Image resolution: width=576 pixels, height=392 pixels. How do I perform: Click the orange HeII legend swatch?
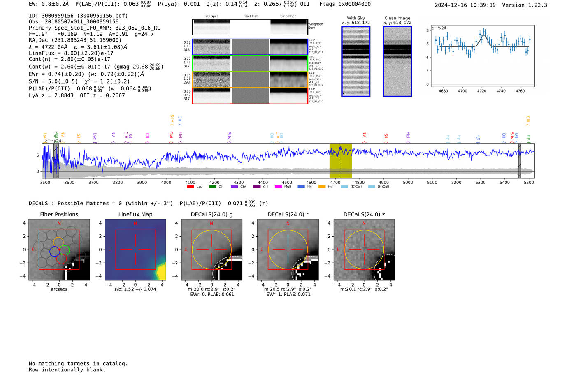click(322, 186)
